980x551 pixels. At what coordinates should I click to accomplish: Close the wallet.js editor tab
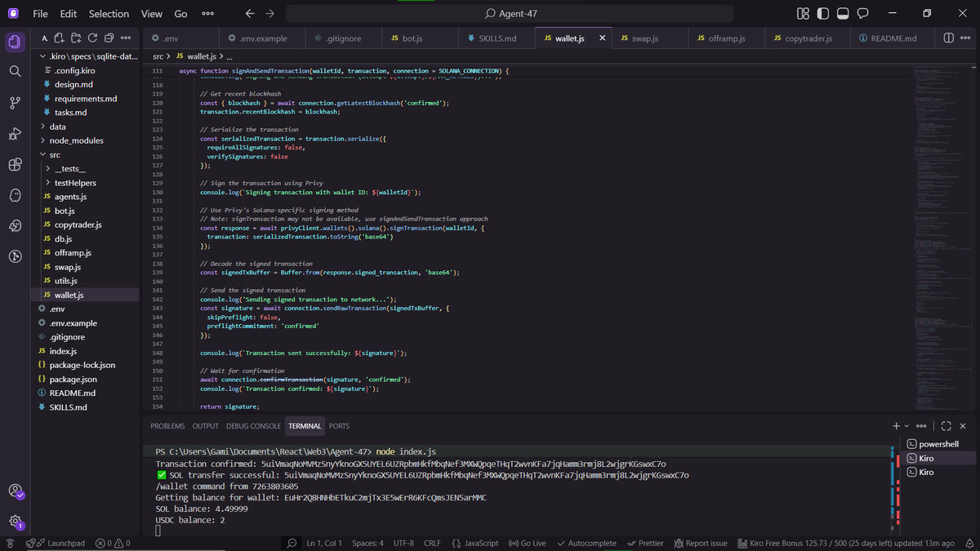(603, 38)
